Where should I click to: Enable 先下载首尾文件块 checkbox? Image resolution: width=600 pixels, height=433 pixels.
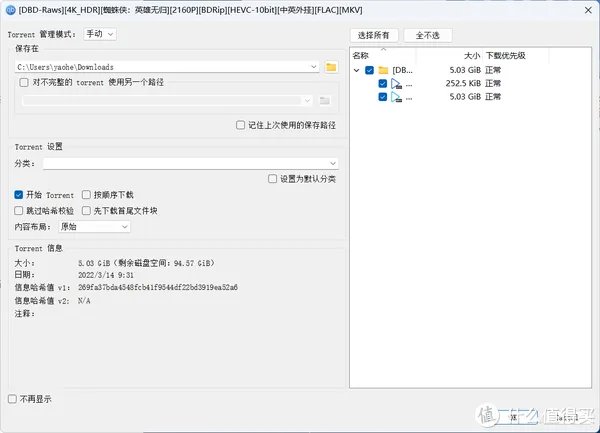86,211
